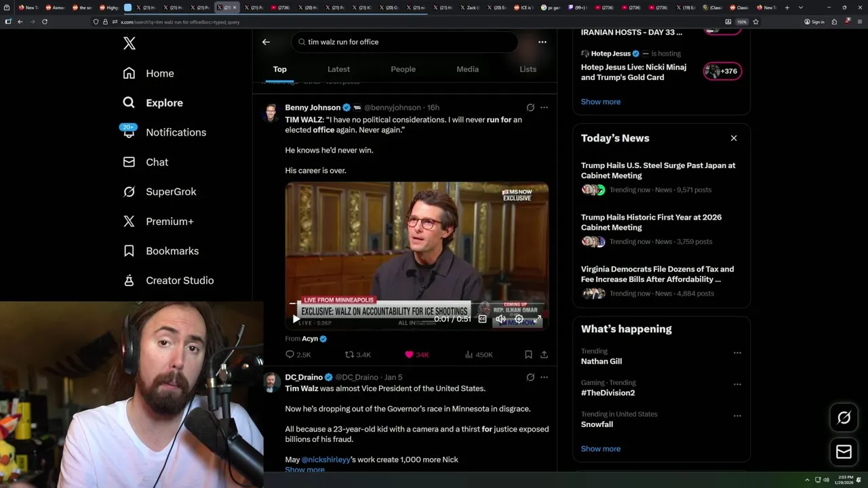The width and height of the screenshot is (868, 488).
Task: Open Notifications bell with 20+ badge
Action: 163,132
